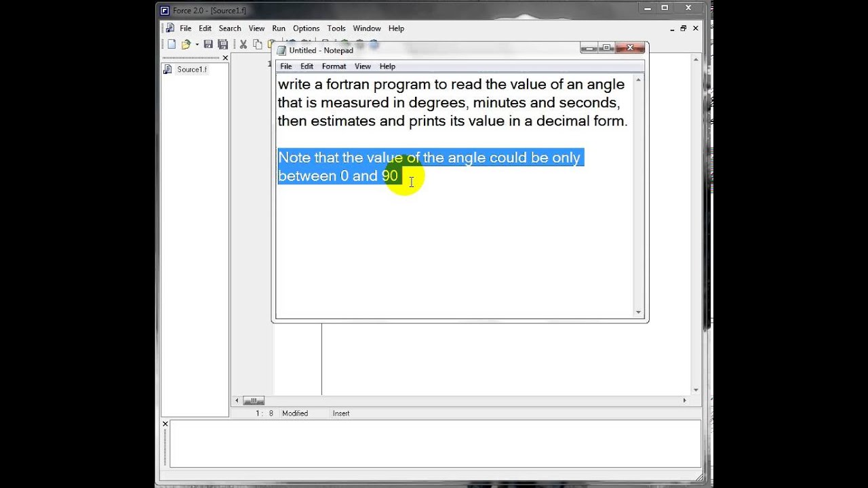Click the 'Modified' status bar entry
The image size is (868, 488).
point(295,413)
